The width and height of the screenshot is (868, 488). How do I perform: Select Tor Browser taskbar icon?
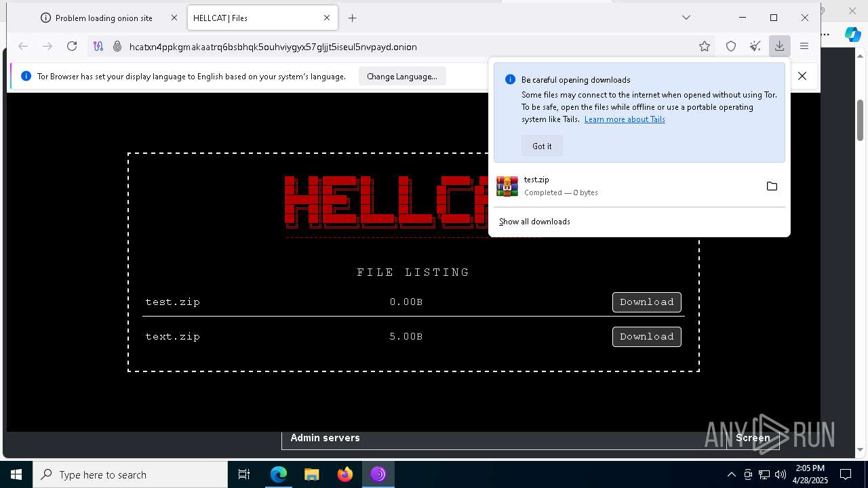point(378,474)
